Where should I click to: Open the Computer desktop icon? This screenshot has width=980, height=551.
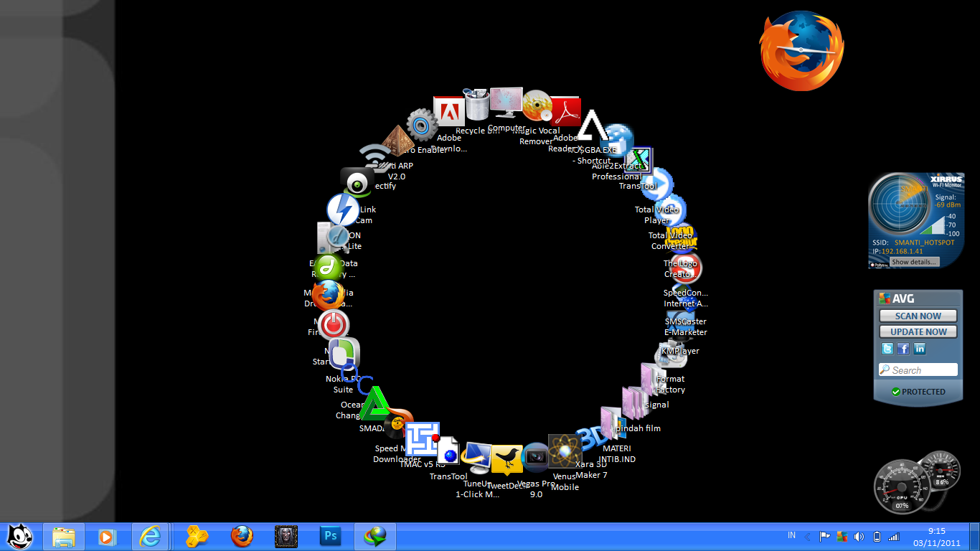507,103
